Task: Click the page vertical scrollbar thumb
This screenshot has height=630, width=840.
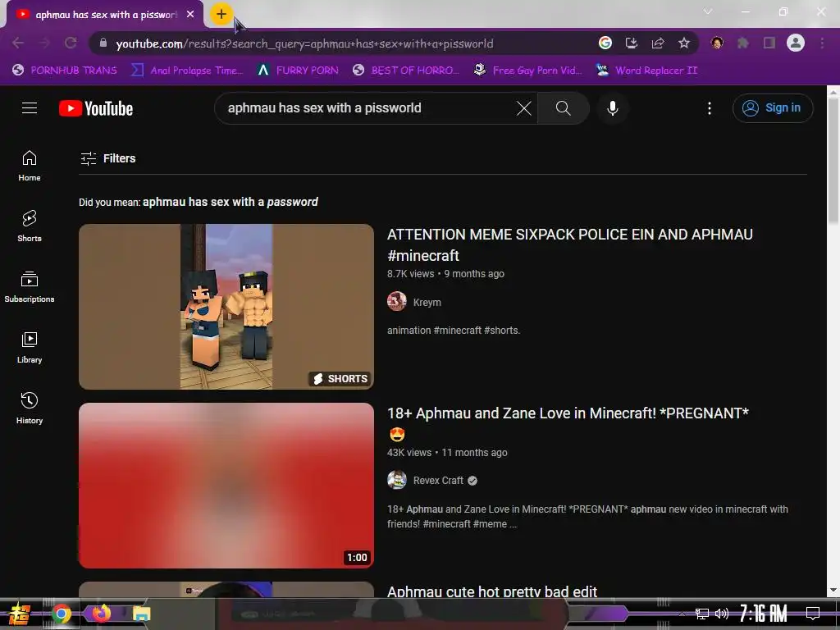Action: 833,161
